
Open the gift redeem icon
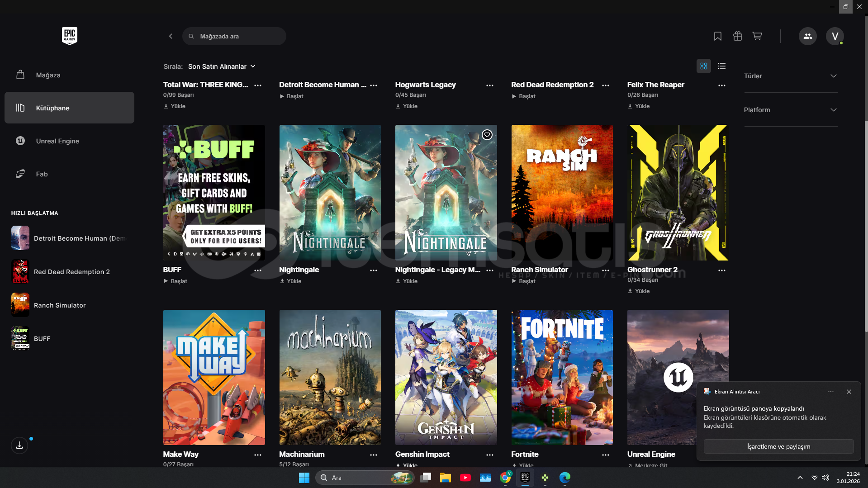tap(738, 36)
